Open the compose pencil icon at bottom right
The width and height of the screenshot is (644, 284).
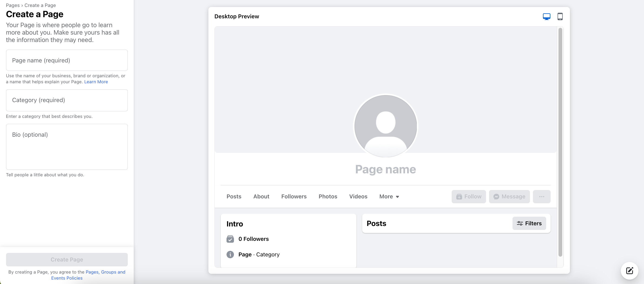[x=630, y=271]
